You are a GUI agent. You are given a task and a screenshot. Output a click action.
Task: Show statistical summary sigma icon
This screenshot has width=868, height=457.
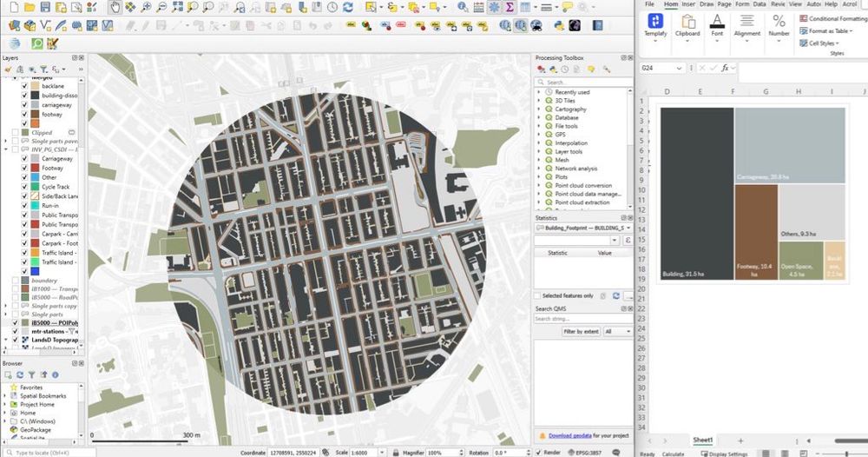point(510,7)
